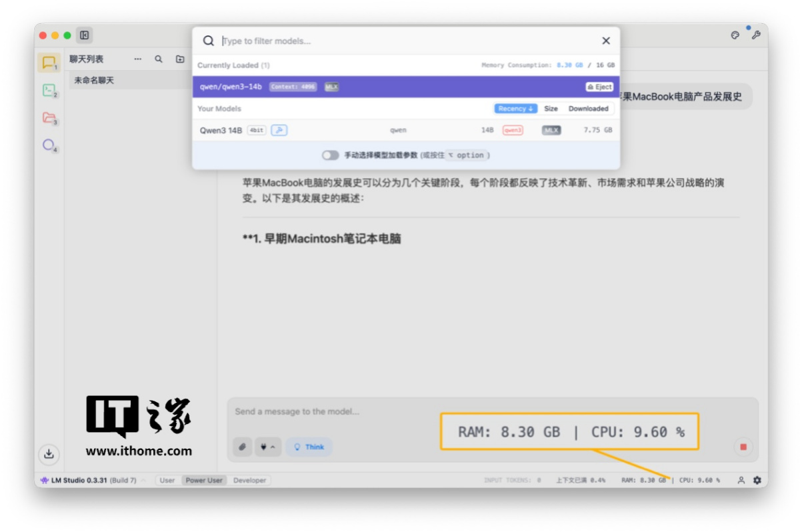Image resolution: width=800 pixels, height=532 pixels.
Task: Click the Downloads icon at sidebar bottom
Action: tap(49, 454)
